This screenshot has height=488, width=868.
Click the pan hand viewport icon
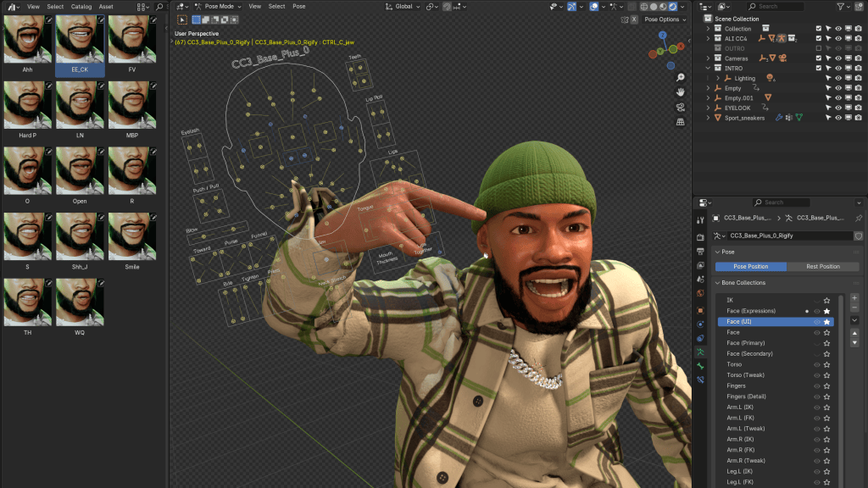pyautogui.click(x=681, y=92)
